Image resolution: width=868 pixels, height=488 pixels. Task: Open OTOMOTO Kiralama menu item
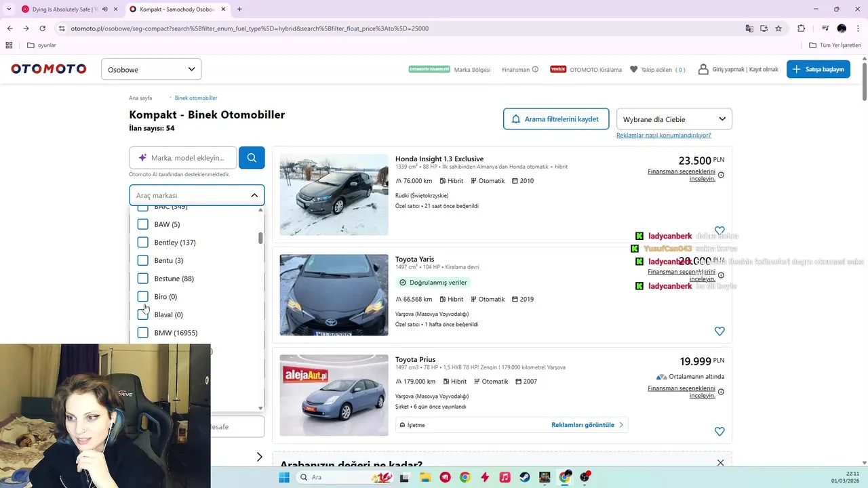pyautogui.click(x=595, y=69)
